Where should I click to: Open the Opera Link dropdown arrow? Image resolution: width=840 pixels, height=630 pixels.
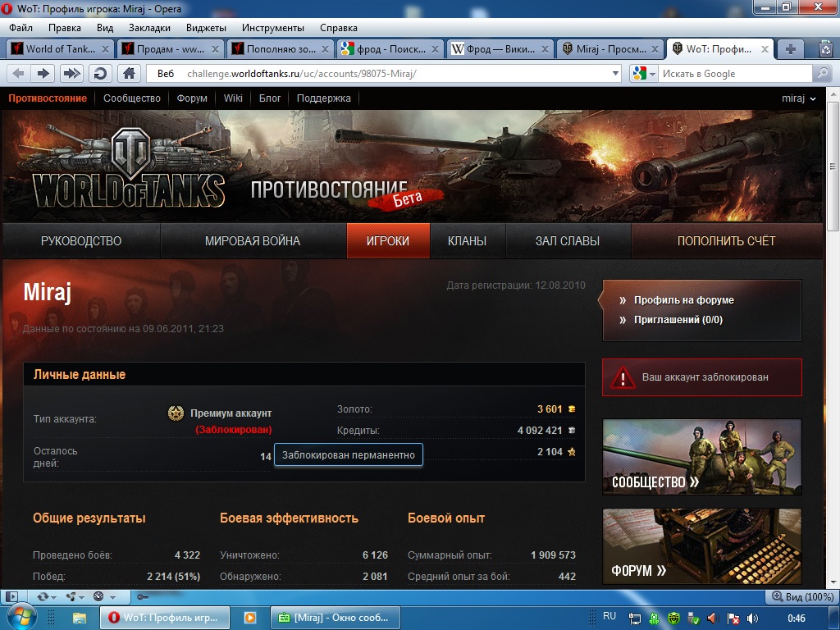(x=53, y=597)
